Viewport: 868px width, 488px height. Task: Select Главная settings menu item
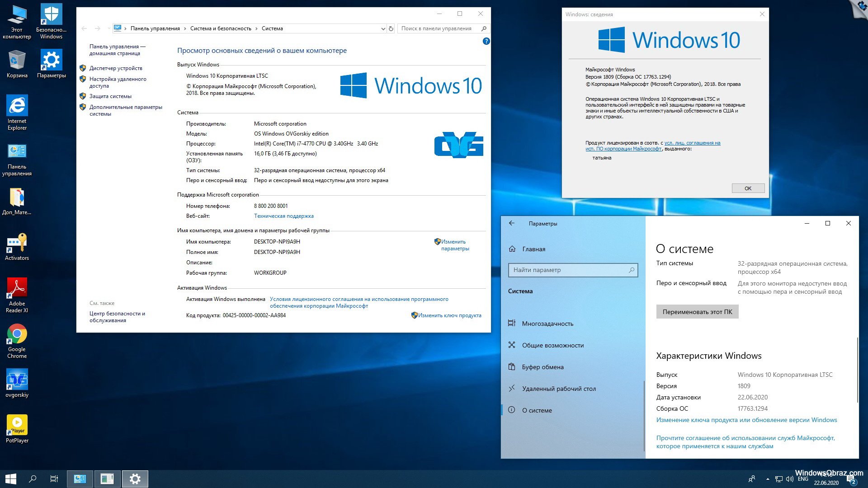coord(533,249)
